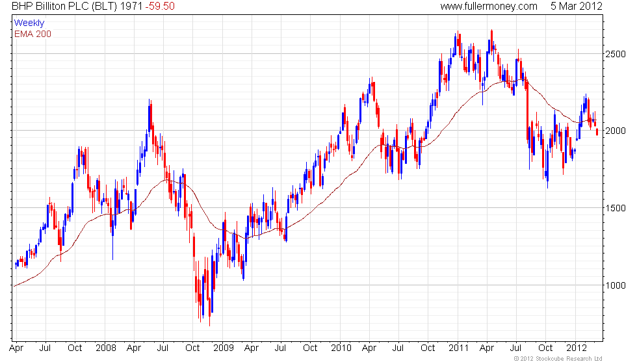Select the EMA 200 legend label
The width and height of the screenshot is (637, 364).
point(32,34)
